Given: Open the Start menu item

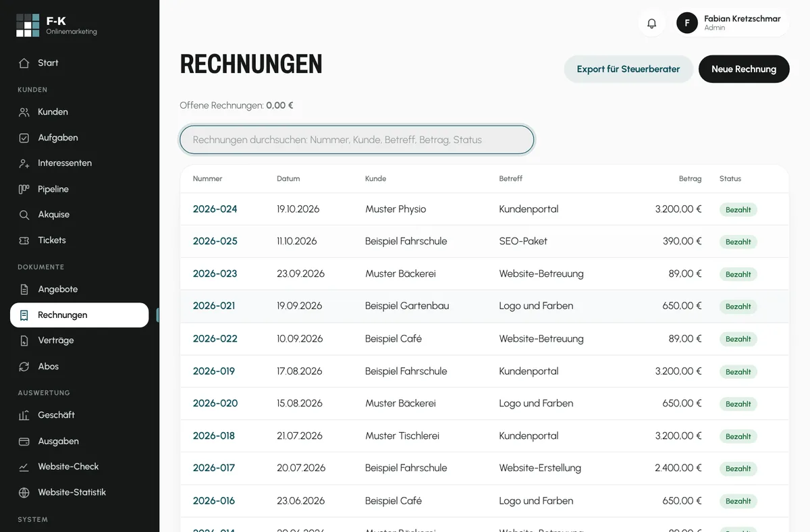Looking at the screenshot, I should tap(80, 63).
